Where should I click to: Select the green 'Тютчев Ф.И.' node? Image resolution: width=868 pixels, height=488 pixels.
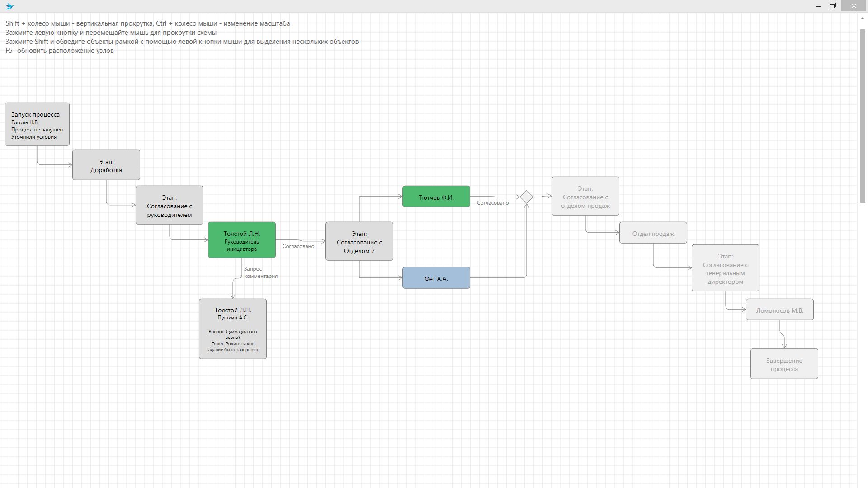(436, 197)
